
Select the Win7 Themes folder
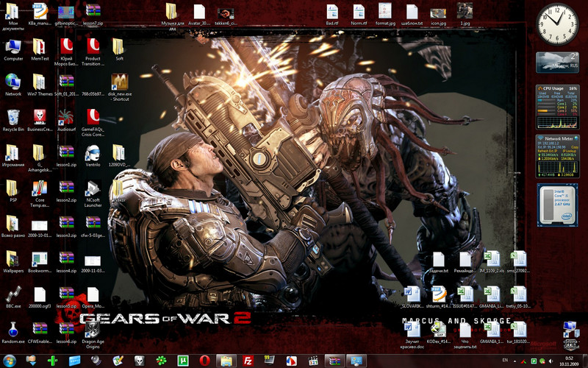[40, 85]
